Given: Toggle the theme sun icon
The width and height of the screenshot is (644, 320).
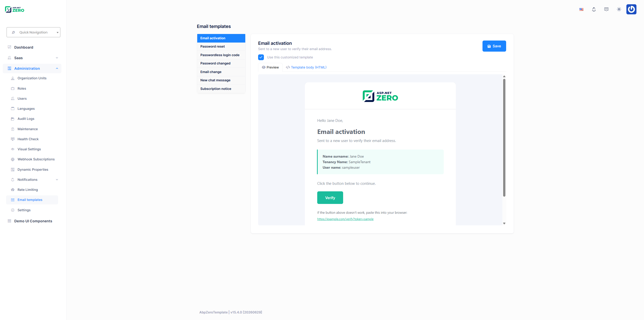Looking at the screenshot, I should (619, 10).
